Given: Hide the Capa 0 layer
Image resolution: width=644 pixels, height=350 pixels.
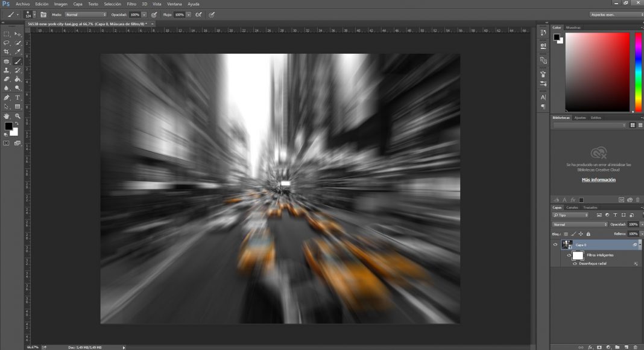Looking at the screenshot, I should (x=555, y=244).
